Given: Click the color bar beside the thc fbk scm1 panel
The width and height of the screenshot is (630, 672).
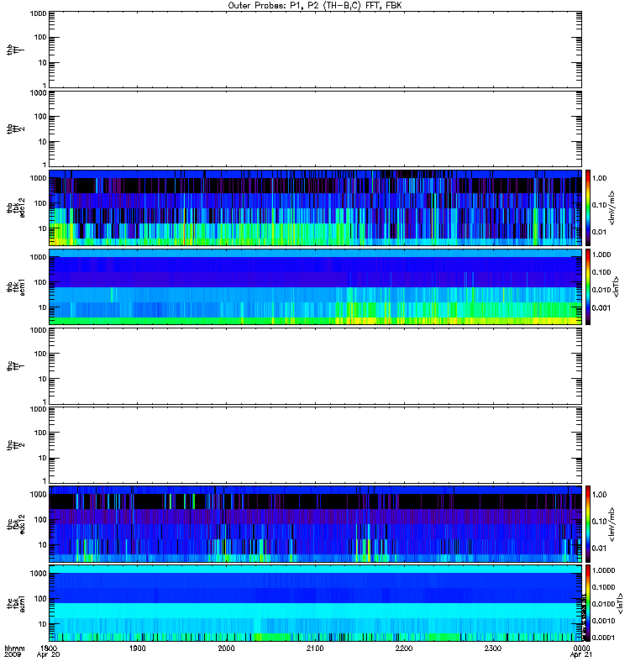Looking at the screenshot, I should pos(588,603).
